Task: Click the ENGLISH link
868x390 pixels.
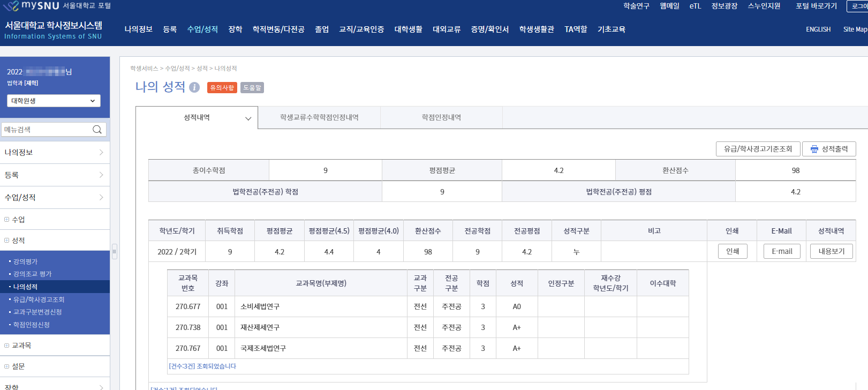Action: click(x=818, y=29)
